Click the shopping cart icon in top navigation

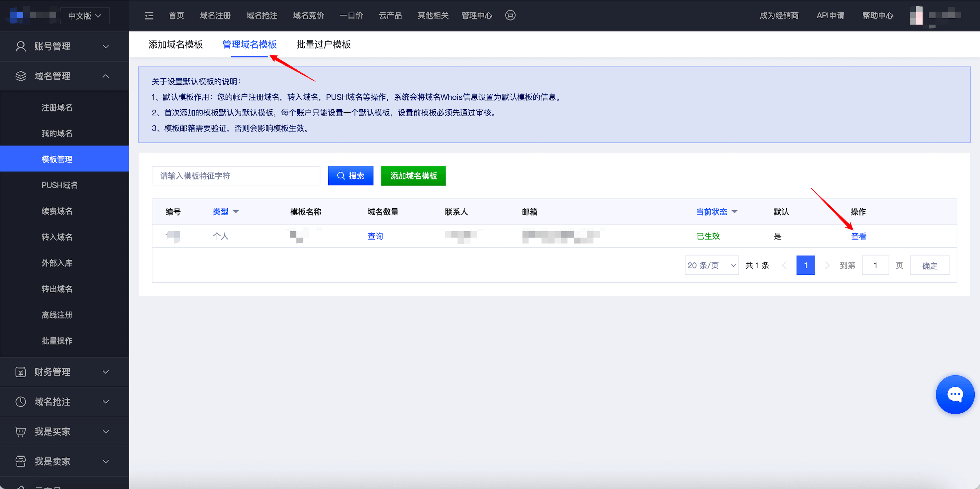pyautogui.click(x=510, y=16)
